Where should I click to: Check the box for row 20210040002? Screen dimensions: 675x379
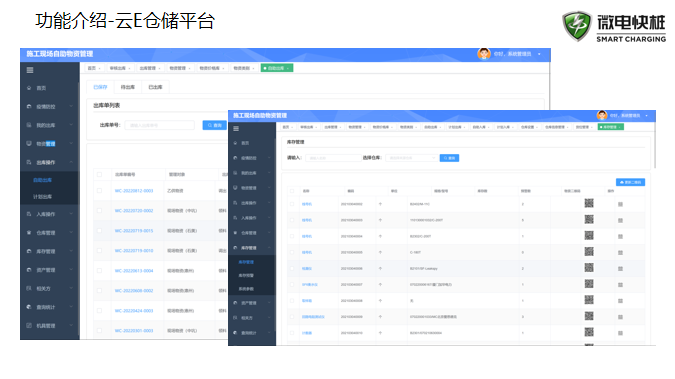(292, 204)
